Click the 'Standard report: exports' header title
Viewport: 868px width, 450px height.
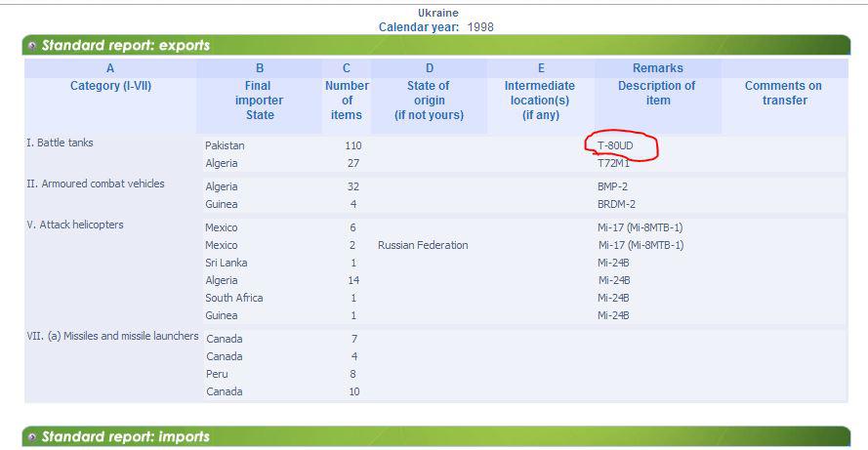coord(126,45)
